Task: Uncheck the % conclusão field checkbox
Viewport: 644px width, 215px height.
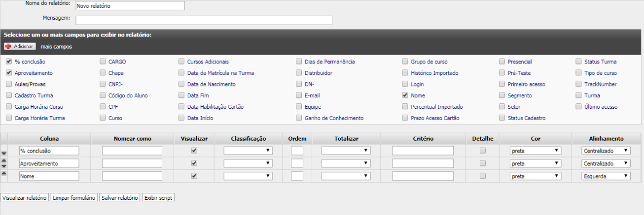Action: click(x=9, y=62)
